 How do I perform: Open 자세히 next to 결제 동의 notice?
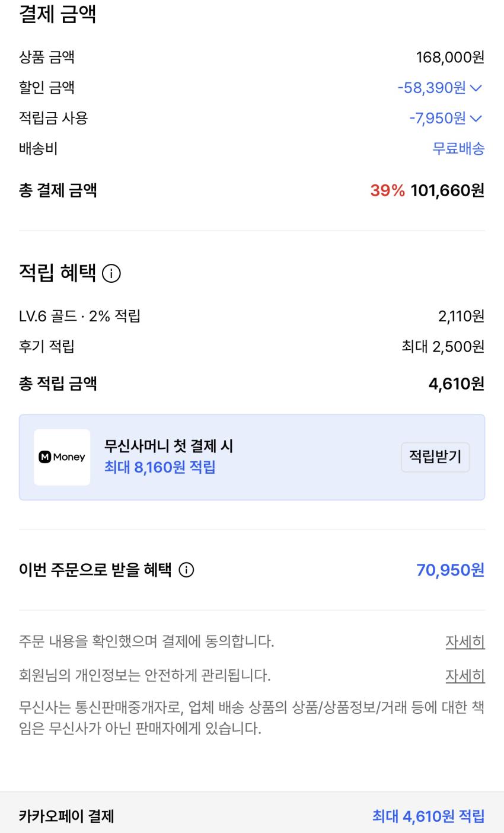click(465, 641)
